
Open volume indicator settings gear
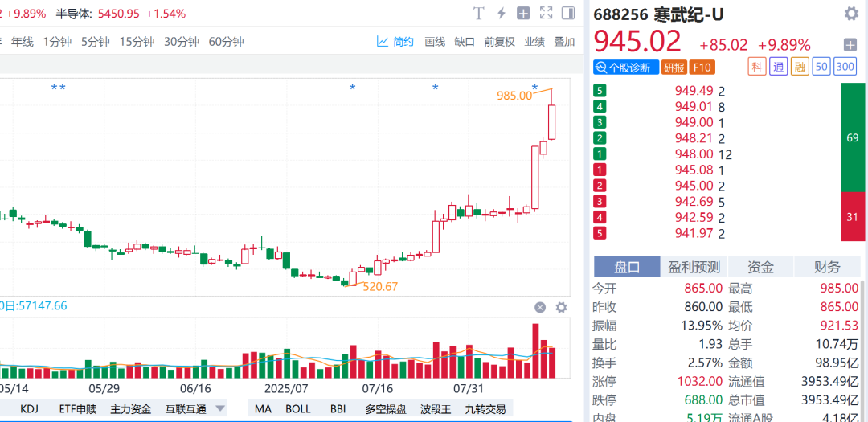(561, 307)
